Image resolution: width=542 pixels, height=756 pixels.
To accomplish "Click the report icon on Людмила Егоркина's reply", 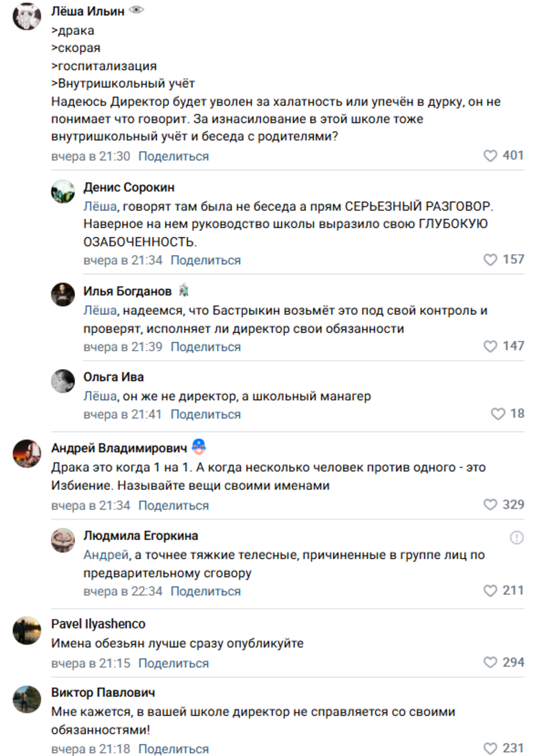I will pos(517,538).
